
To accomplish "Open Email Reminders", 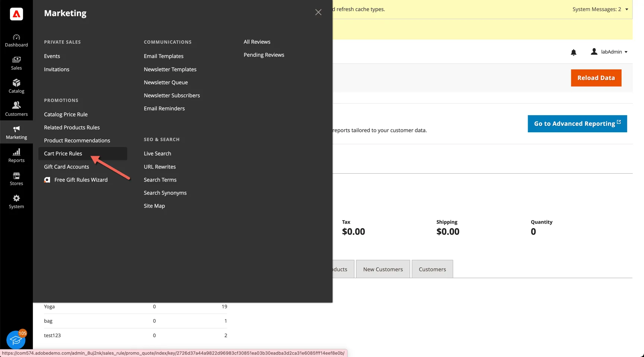I will 164,108.
